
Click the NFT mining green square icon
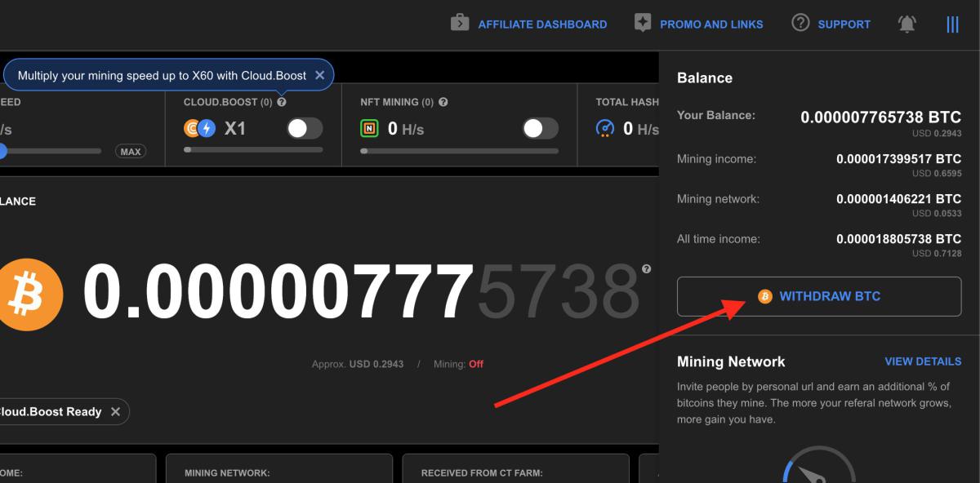pyautogui.click(x=370, y=128)
